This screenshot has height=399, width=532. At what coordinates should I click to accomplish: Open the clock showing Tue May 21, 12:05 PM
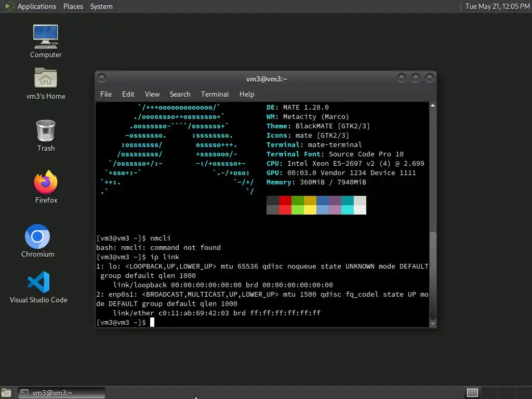(x=497, y=6)
